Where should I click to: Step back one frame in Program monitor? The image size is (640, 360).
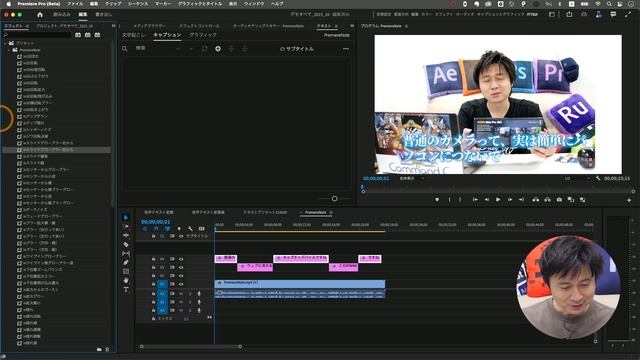click(487, 200)
